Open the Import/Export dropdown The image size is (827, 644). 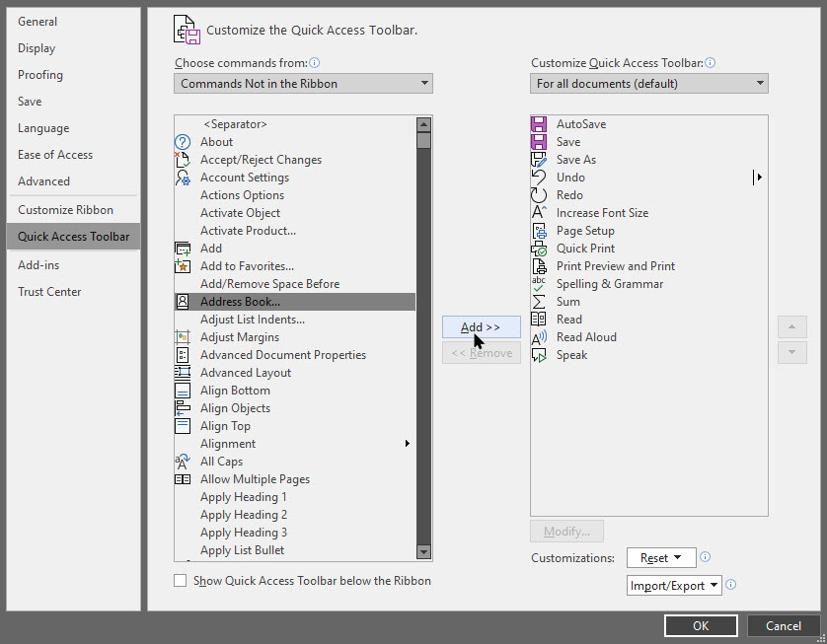coord(675,585)
